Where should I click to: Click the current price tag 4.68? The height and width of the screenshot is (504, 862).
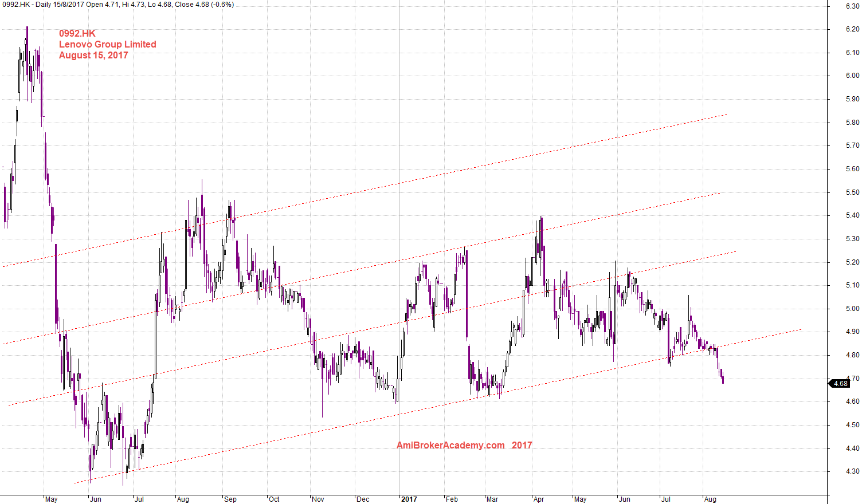(x=840, y=384)
